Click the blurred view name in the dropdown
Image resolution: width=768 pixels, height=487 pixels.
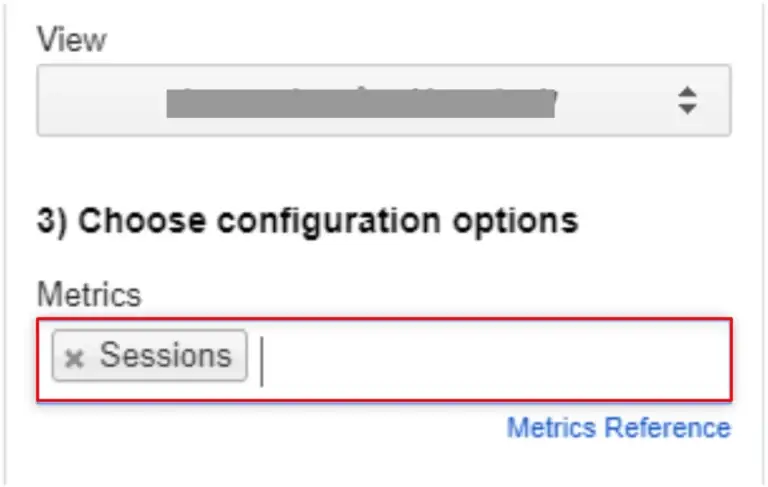[x=360, y=100]
